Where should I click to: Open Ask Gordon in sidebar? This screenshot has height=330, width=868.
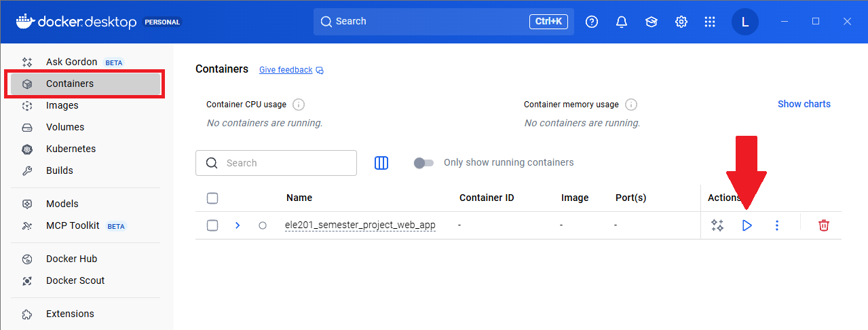coord(85,62)
